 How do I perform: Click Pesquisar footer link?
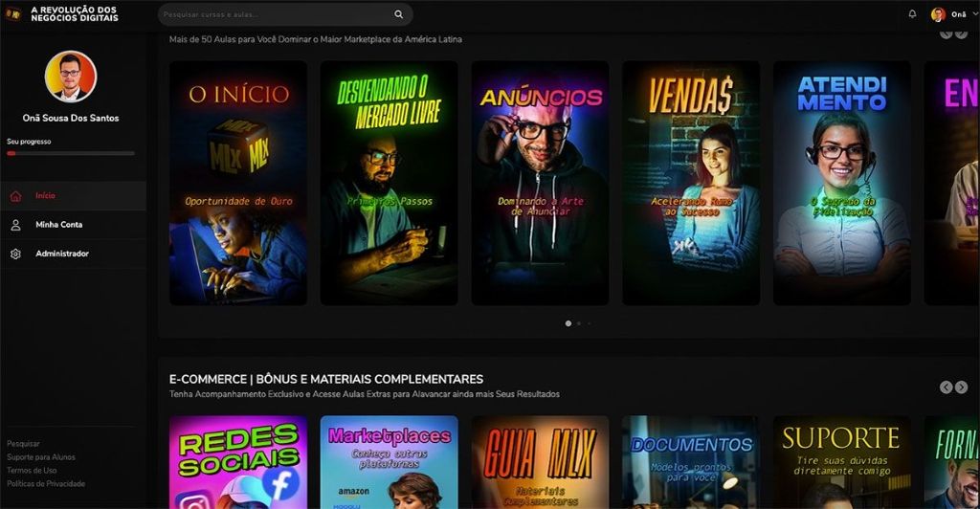pyautogui.click(x=23, y=443)
